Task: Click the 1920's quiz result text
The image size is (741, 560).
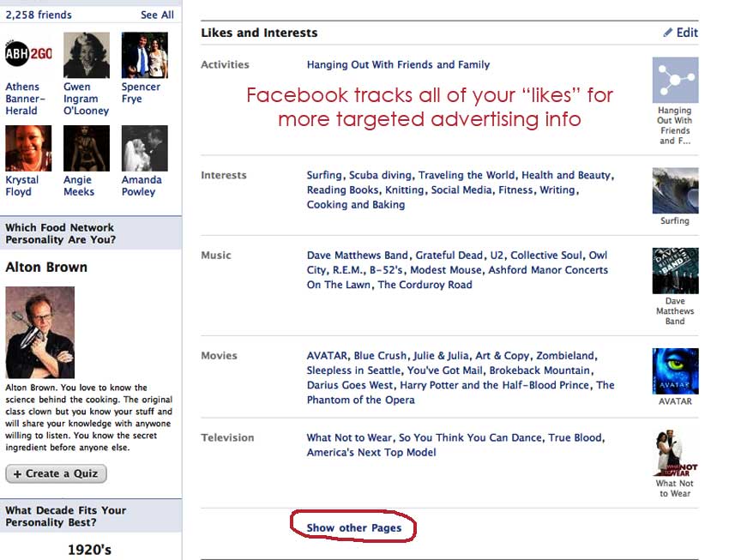Action: click(90, 550)
